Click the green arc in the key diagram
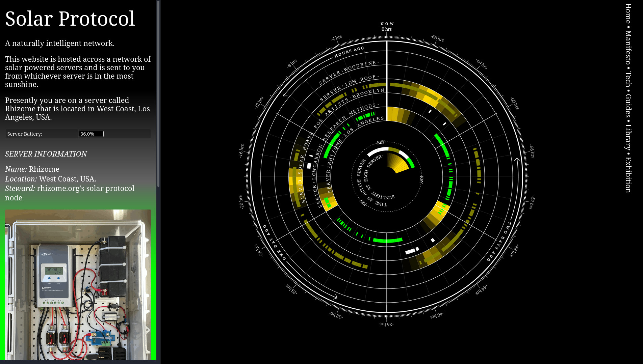The height and width of the screenshot is (364, 643). [410, 163]
